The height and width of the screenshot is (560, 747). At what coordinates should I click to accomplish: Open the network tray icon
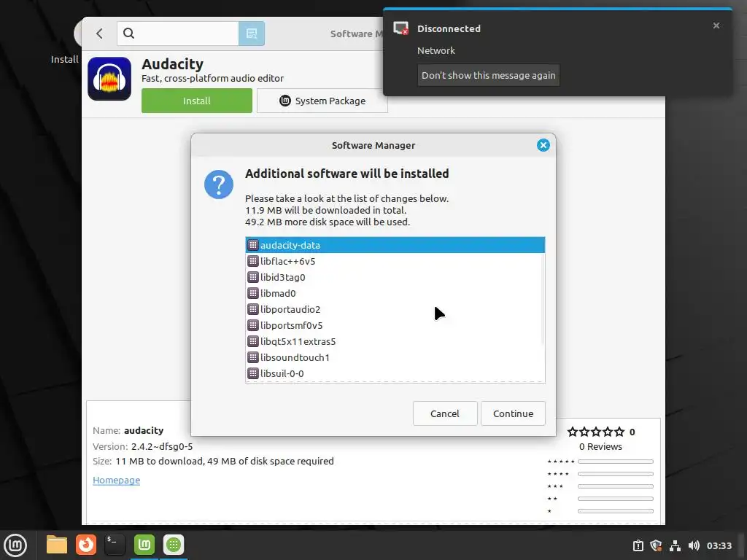tap(675, 545)
